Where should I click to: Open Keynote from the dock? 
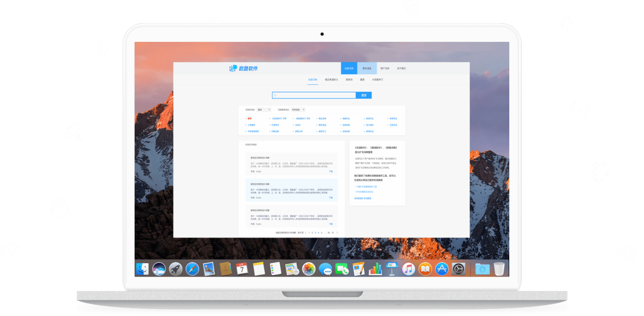coord(392,269)
